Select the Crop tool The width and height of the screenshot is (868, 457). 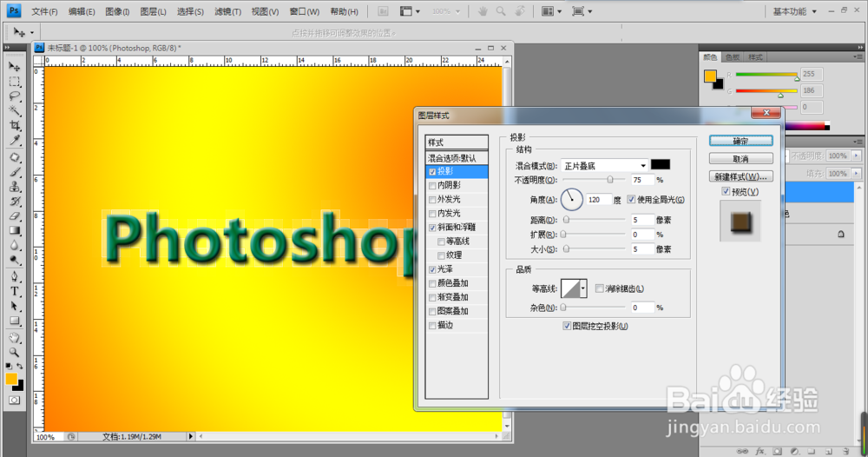15,126
